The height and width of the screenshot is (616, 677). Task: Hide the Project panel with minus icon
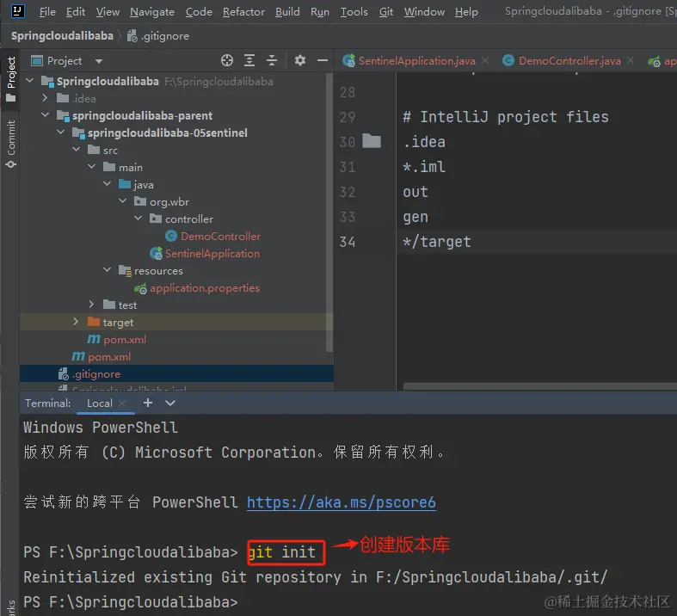tap(323, 60)
